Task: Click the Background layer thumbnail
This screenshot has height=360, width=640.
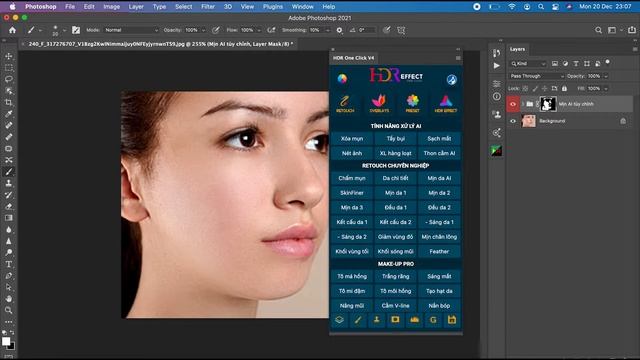Action: click(x=529, y=121)
